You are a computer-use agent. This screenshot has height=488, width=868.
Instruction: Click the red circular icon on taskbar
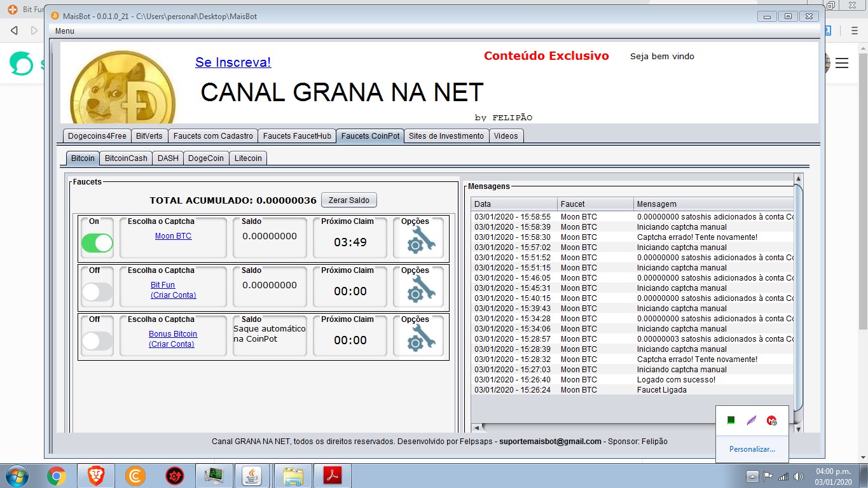pos(175,475)
